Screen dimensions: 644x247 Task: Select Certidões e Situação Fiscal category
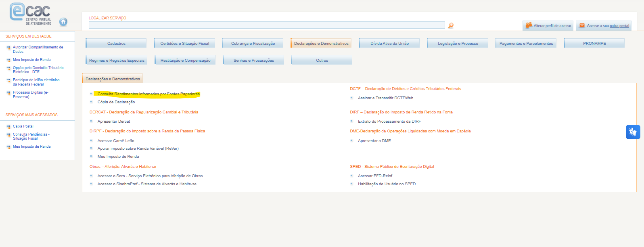pyautogui.click(x=184, y=44)
